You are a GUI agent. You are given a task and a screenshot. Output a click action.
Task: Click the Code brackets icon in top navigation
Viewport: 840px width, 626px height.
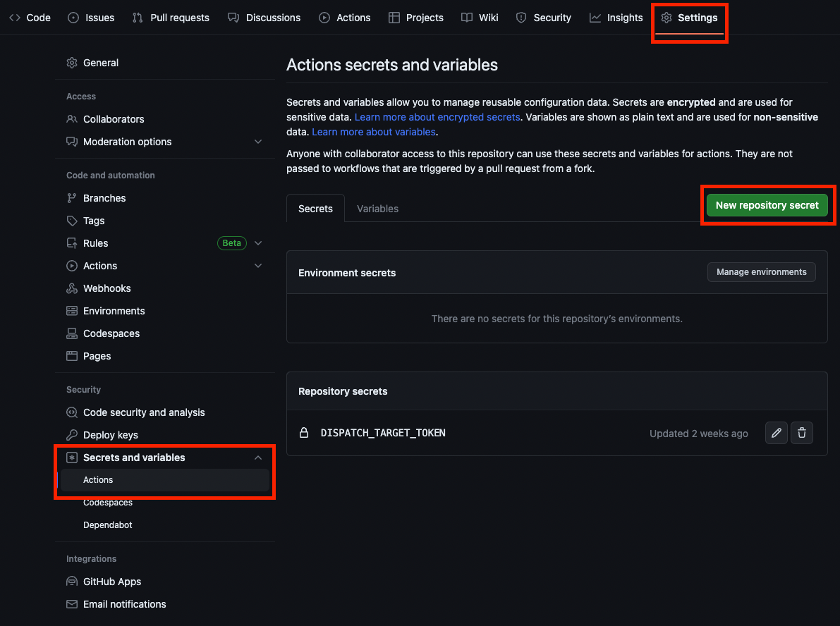(15, 18)
